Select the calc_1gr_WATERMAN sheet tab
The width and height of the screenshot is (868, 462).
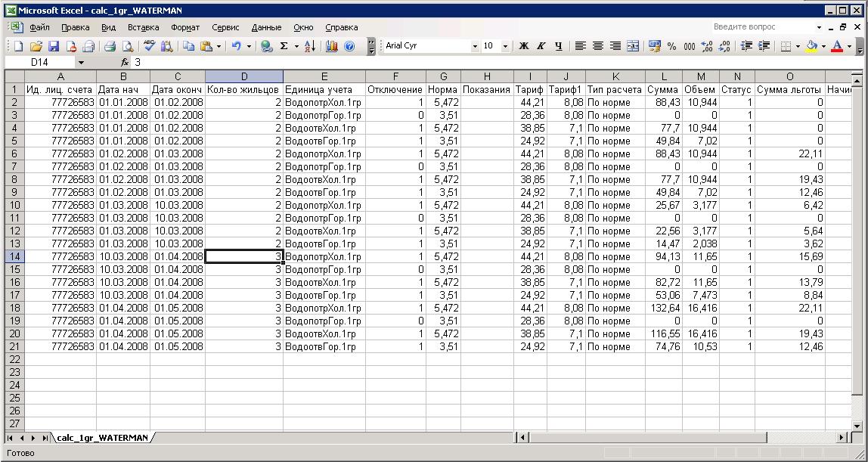tap(102, 438)
